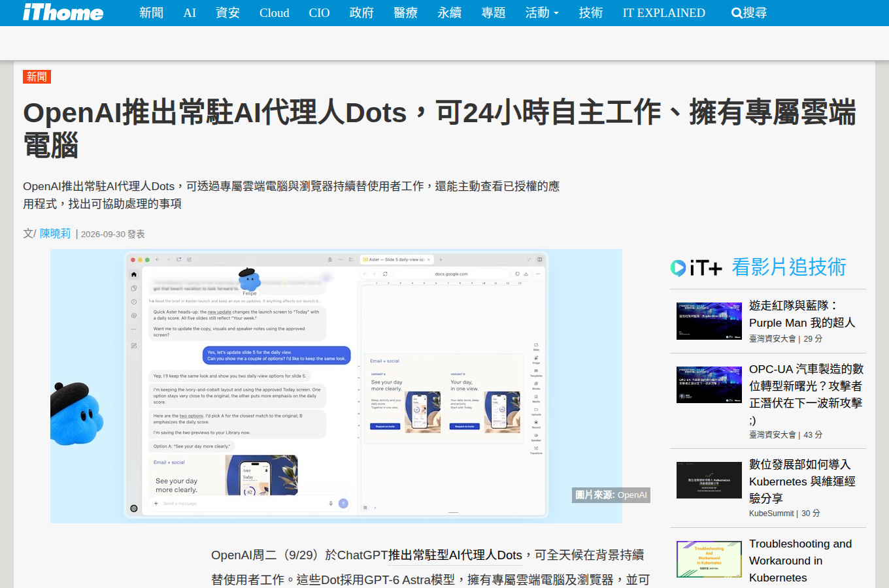This screenshot has height=588, width=889.
Task: Click the iT+ play logo icon
Action: point(696,267)
